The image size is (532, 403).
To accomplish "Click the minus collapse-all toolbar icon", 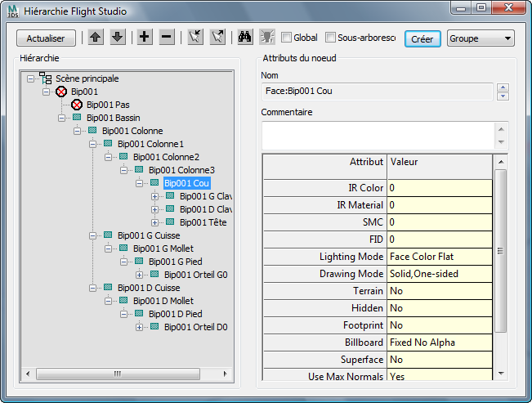I will [167, 37].
